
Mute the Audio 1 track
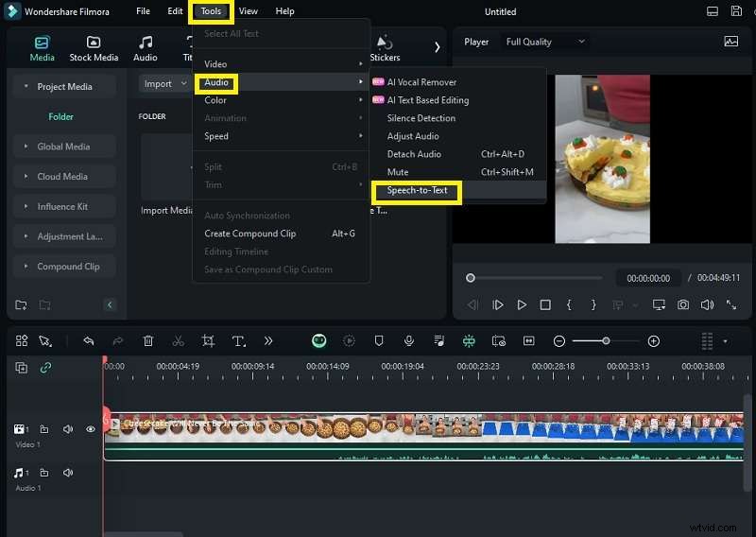click(67, 473)
